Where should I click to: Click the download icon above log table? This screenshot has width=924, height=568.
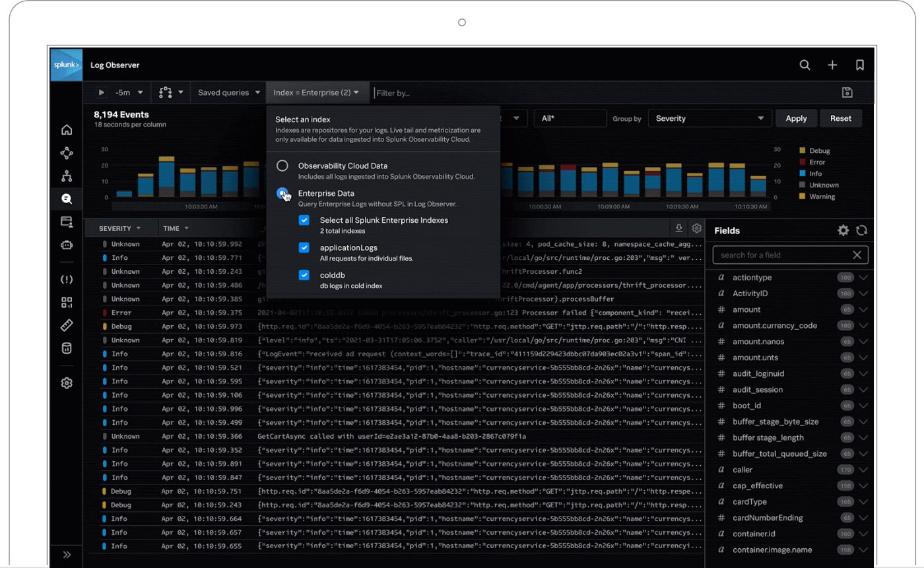pyautogui.click(x=680, y=228)
